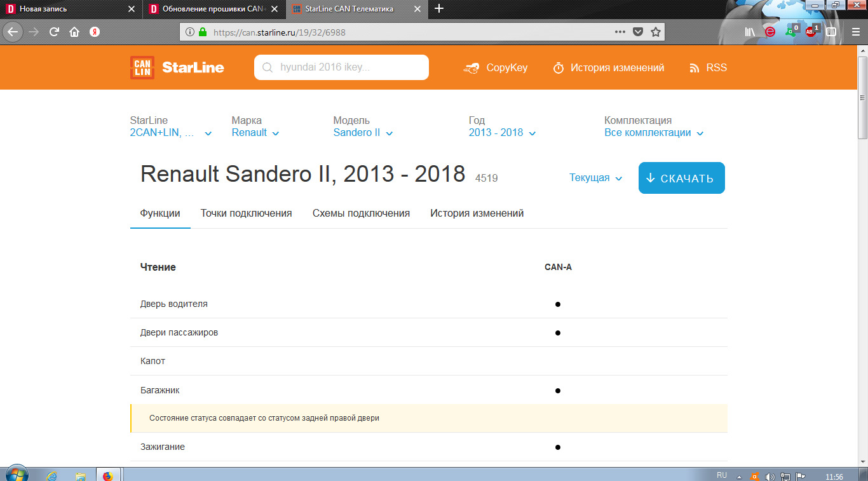
Task: Click the StarLine CAN LIN logo
Action: pyautogui.click(x=142, y=67)
